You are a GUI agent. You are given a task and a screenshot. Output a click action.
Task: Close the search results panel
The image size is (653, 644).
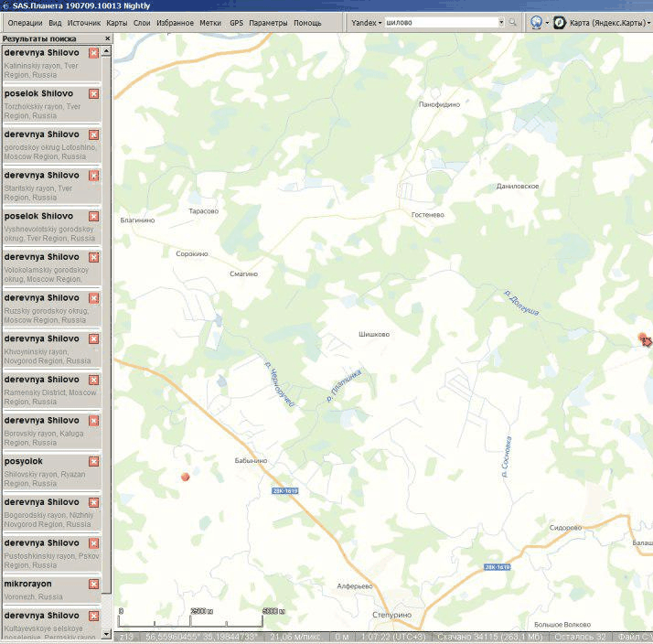[x=107, y=39]
